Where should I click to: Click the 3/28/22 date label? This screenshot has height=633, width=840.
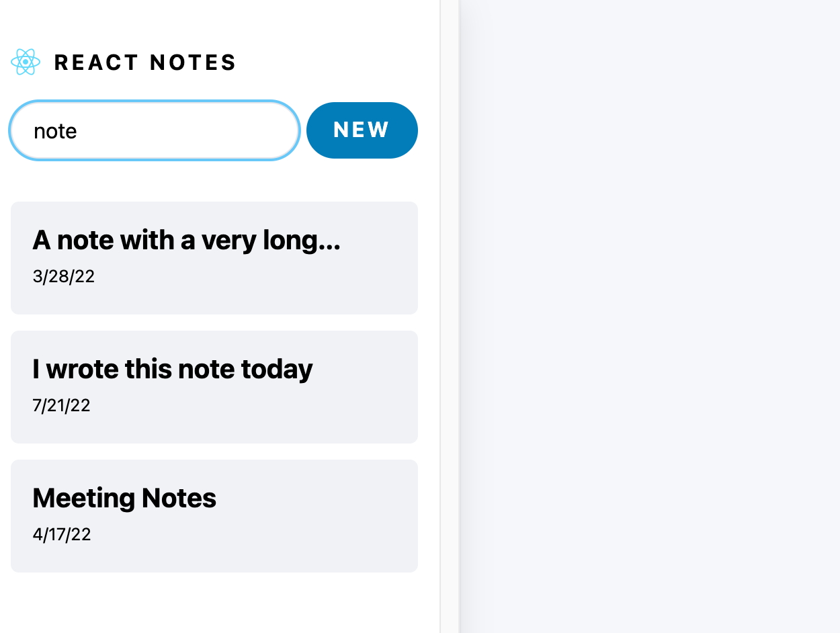(x=63, y=276)
